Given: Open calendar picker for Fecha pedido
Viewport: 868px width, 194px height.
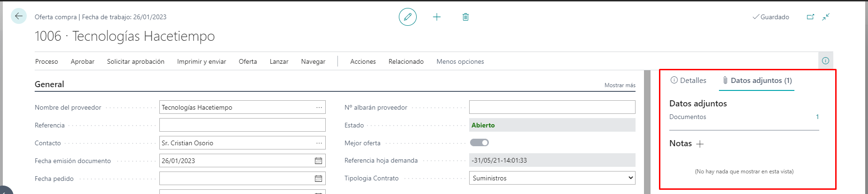Looking at the screenshot, I should coord(318,179).
